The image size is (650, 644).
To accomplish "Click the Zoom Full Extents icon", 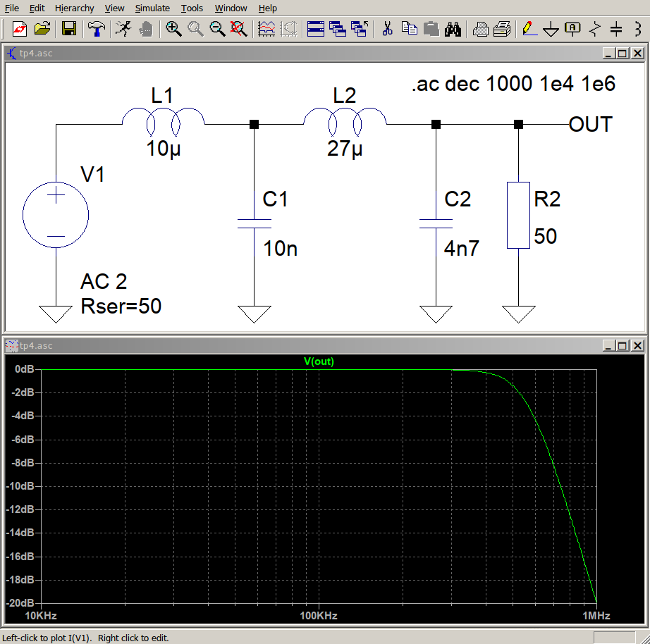I will click(x=239, y=29).
